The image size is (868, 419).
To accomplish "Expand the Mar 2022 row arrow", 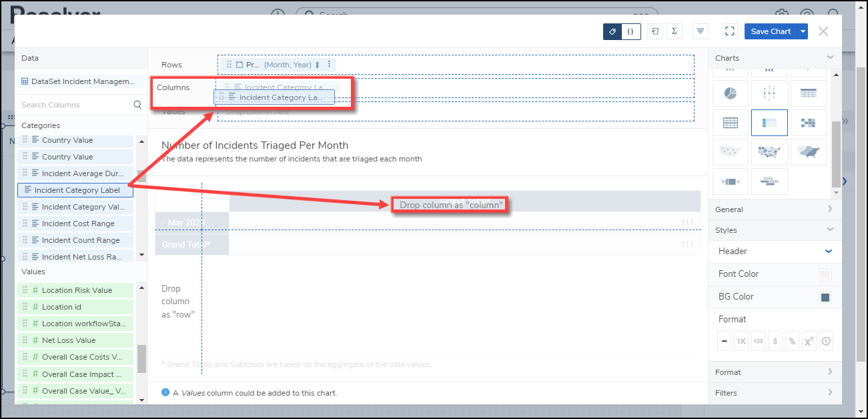I will point(163,222).
